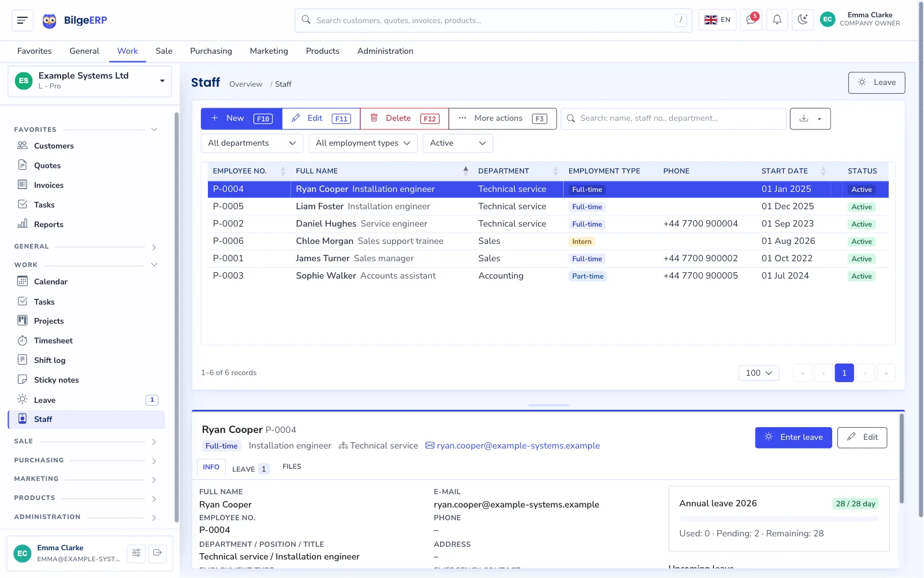Open More actions menu
924x578 pixels.
(x=502, y=118)
